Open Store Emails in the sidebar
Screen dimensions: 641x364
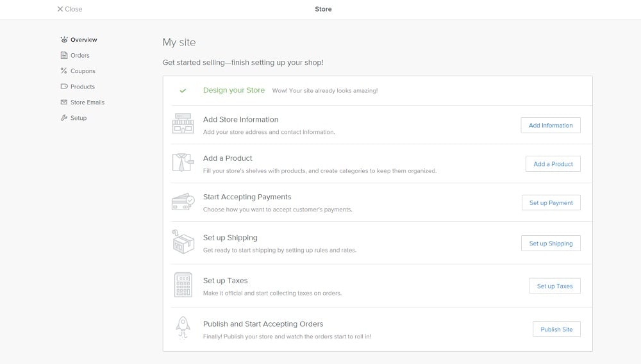(87, 103)
